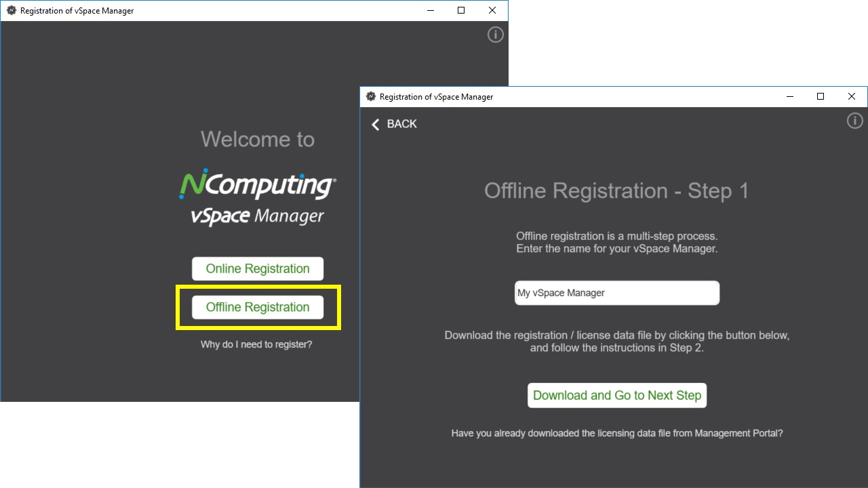The height and width of the screenshot is (488, 868).
Task: Click the Online Registration button
Action: click(x=258, y=268)
